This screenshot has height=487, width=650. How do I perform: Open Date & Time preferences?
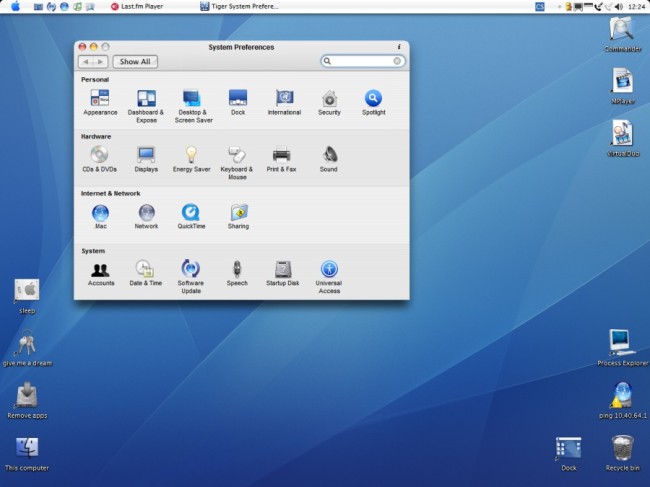146,274
